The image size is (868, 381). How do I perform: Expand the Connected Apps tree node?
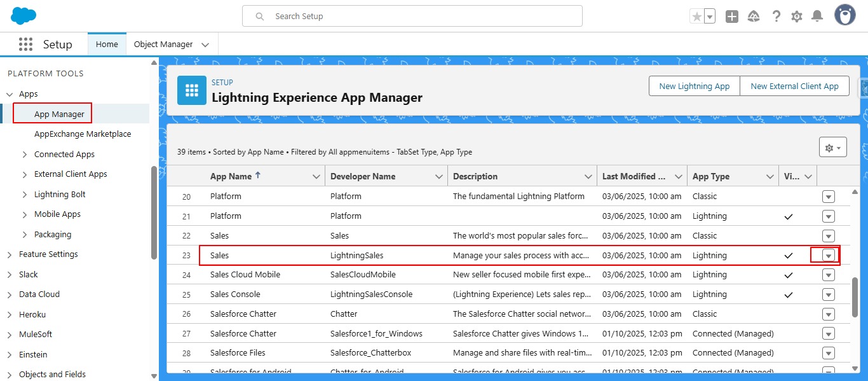(25, 155)
